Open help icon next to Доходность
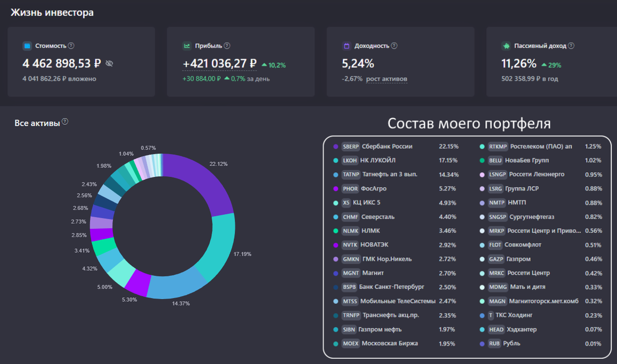The height and width of the screenshot is (364, 617). [x=394, y=46]
